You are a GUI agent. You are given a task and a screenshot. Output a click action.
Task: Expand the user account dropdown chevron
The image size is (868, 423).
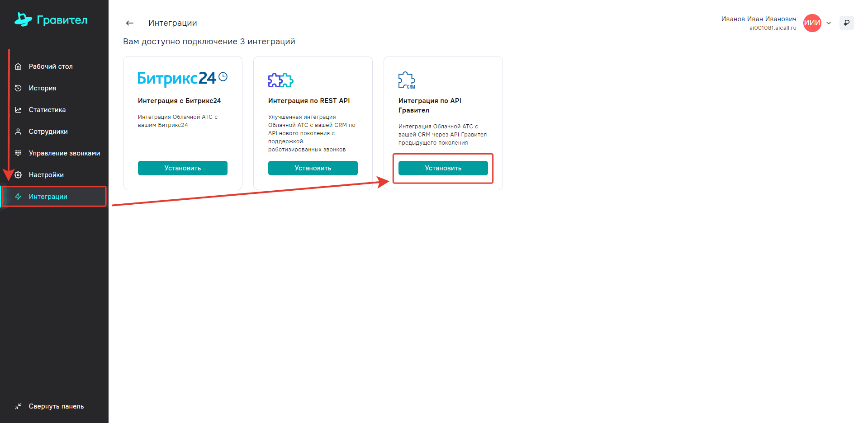point(829,23)
